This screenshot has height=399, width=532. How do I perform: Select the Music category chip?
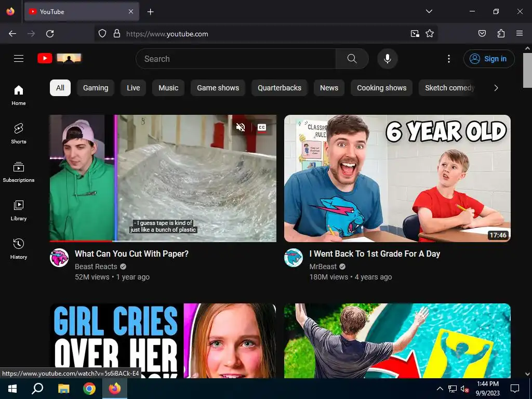pos(168,88)
